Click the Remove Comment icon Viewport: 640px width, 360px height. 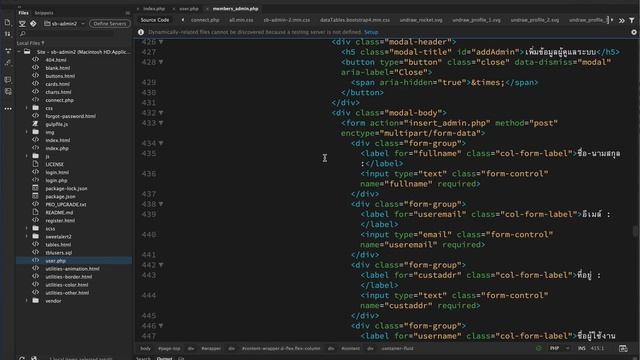click(x=8, y=92)
